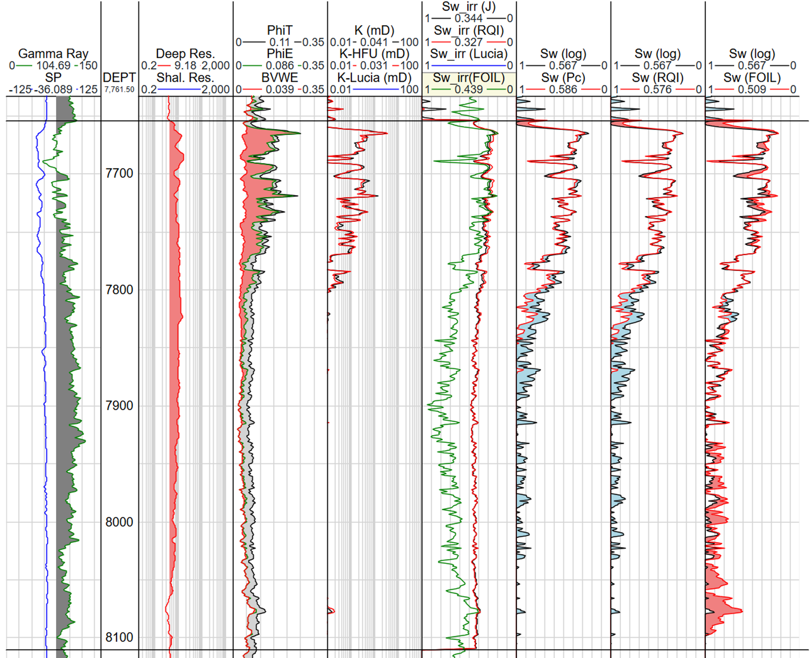Click the 7900 depth marker label

coord(119,405)
